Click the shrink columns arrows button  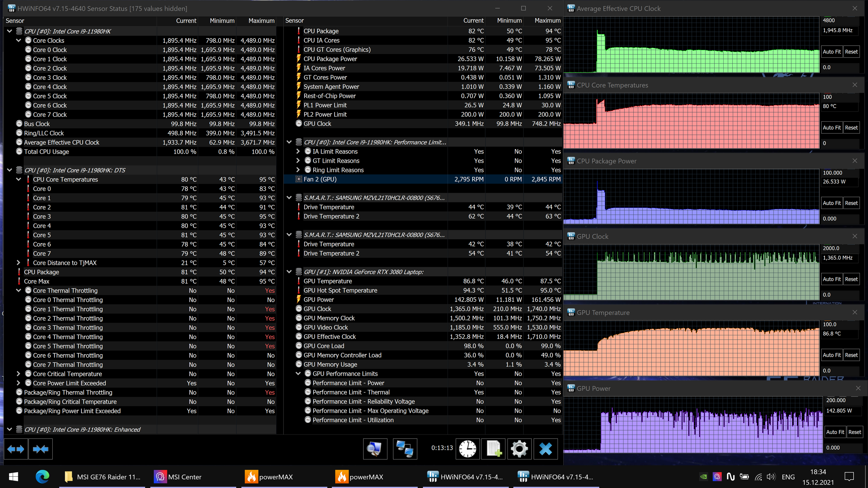coord(41,449)
